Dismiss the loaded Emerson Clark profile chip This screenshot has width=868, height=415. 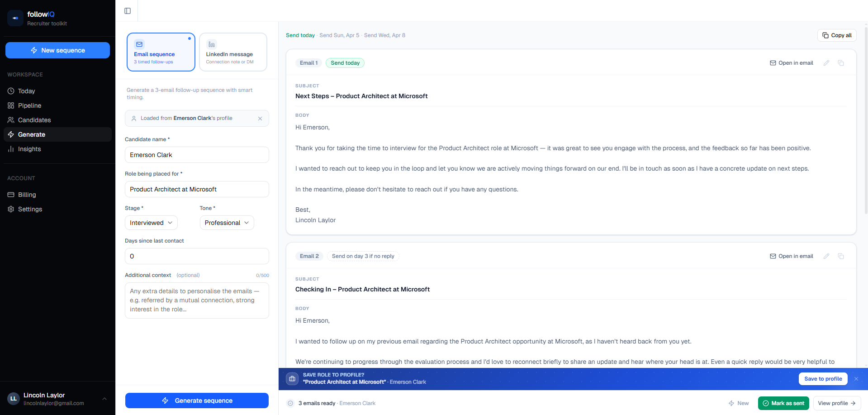(260, 119)
